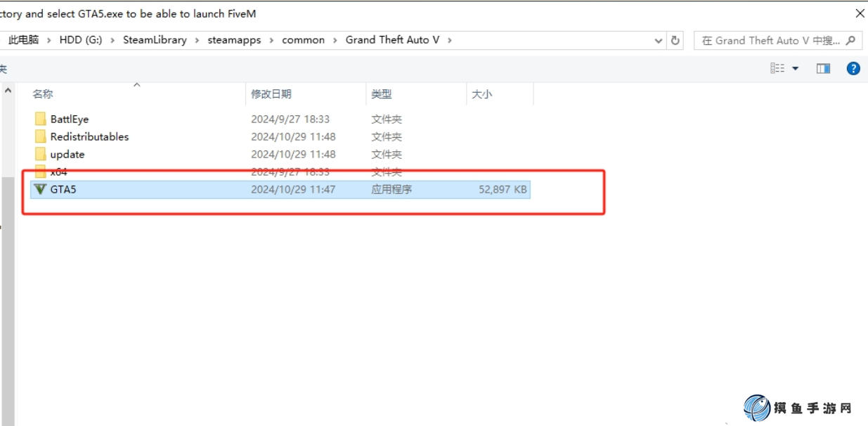The width and height of the screenshot is (868, 426).
Task: Expand the chevron after Grand Theft Auto V
Action: pyautogui.click(x=450, y=40)
